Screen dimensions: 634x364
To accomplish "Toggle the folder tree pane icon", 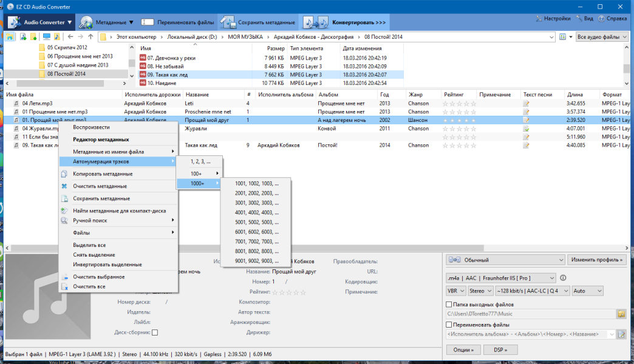I will [x=9, y=37].
